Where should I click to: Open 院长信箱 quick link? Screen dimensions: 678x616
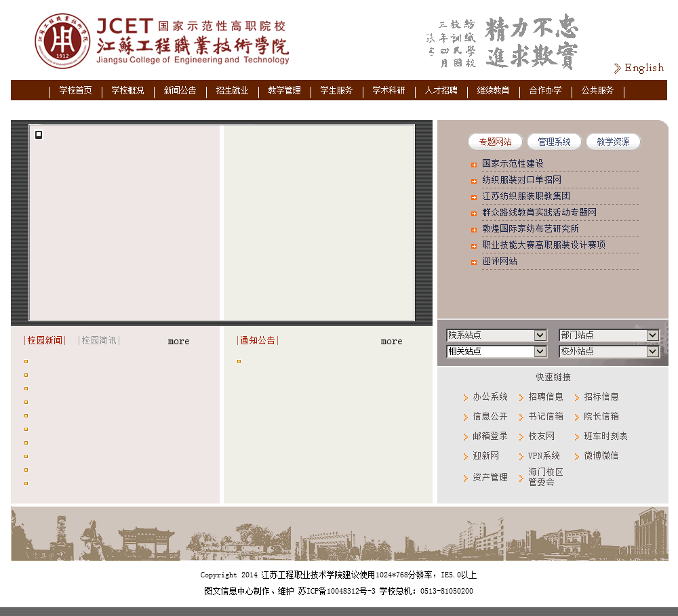pos(601,416)
